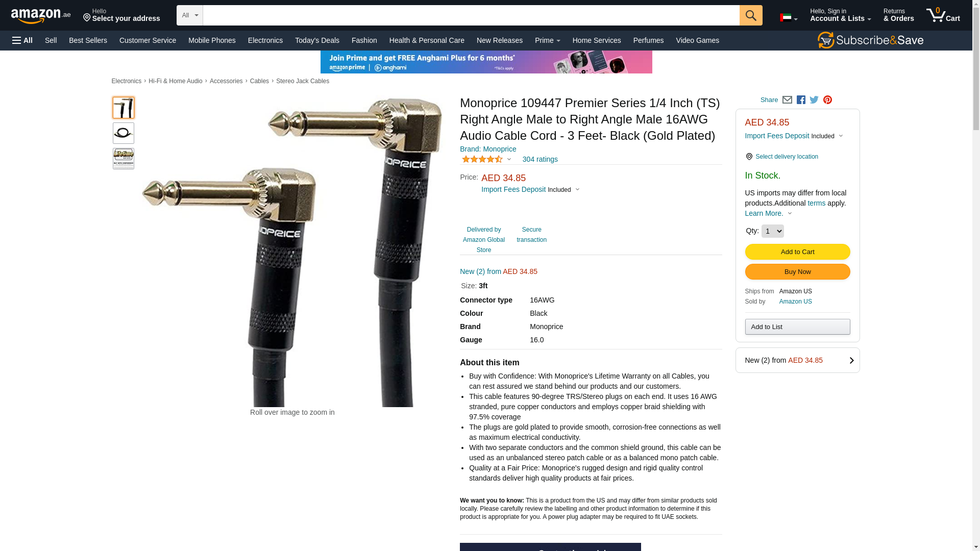
Task: Open the All hamburger menu
Action: tap(22, 40)
